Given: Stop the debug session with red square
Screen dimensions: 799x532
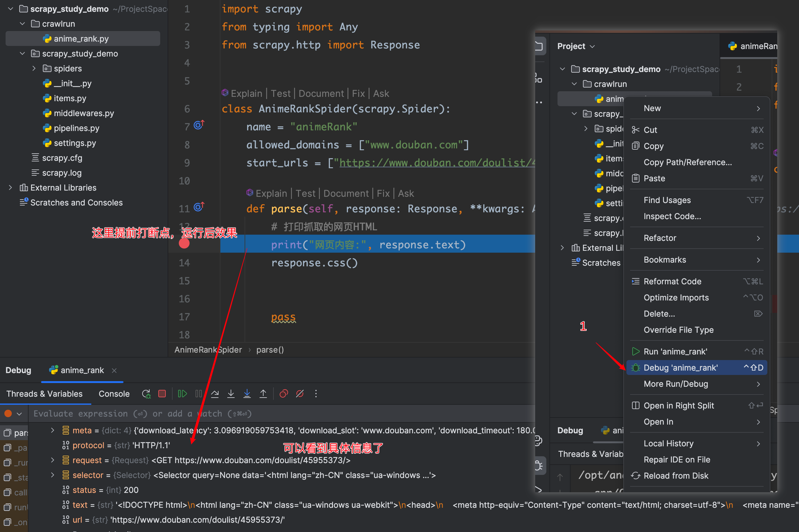Looking at the screenshot, I should 162,394.
